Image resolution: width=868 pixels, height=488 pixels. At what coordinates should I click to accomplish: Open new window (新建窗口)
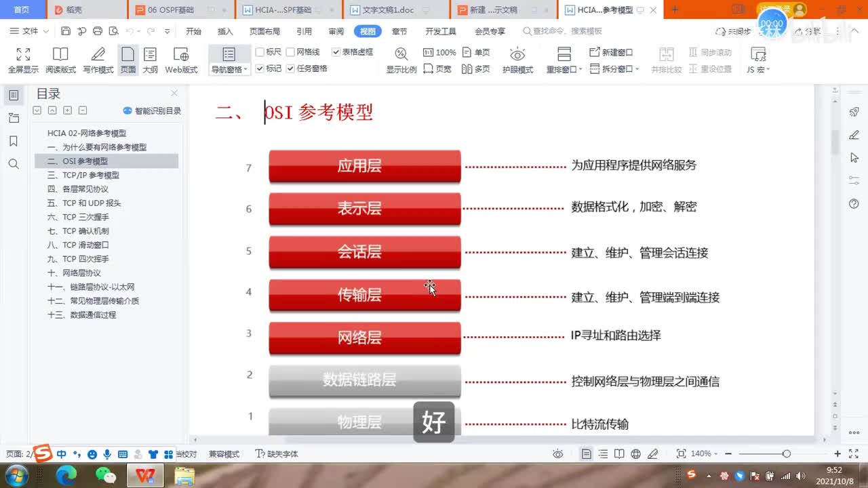coord(611,52)
